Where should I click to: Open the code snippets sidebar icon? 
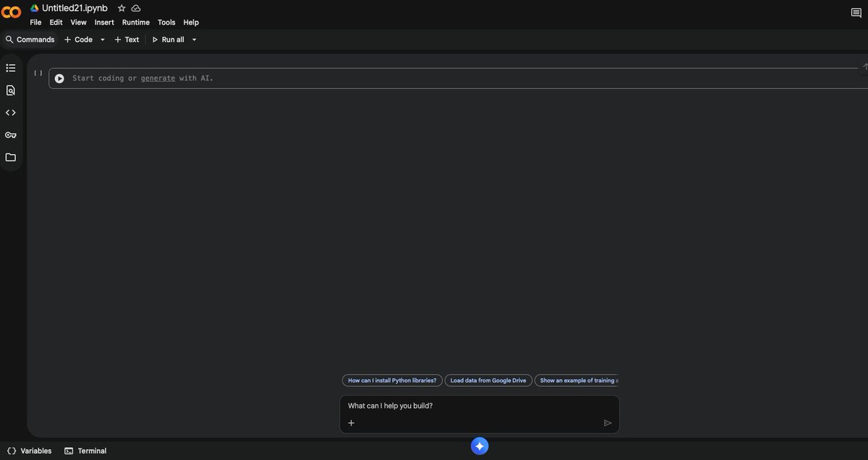click(11, 113)
